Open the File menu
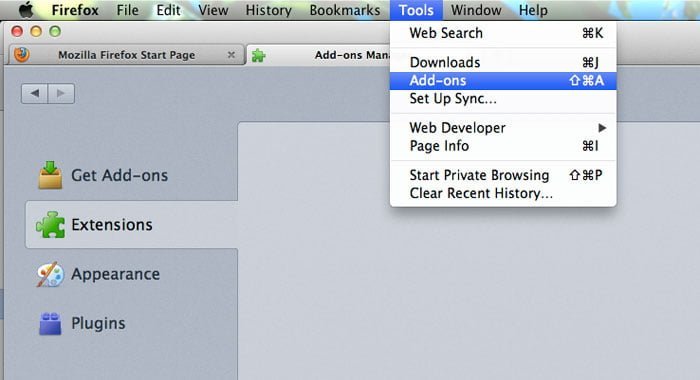700x380 pixels. click(127, 10)
